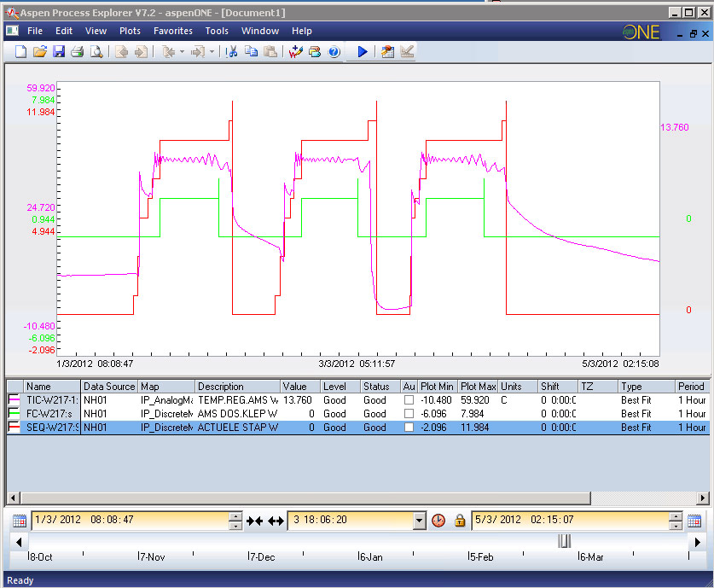Click the Open folder toolbar icon
The image size is (714, 588).
coord(39,51)
